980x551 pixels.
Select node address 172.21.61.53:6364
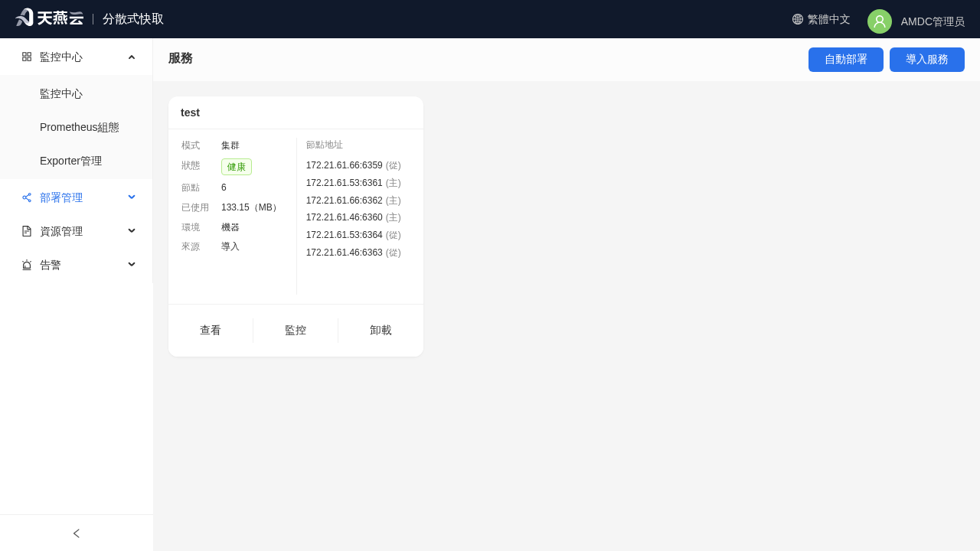coord(344,235)
